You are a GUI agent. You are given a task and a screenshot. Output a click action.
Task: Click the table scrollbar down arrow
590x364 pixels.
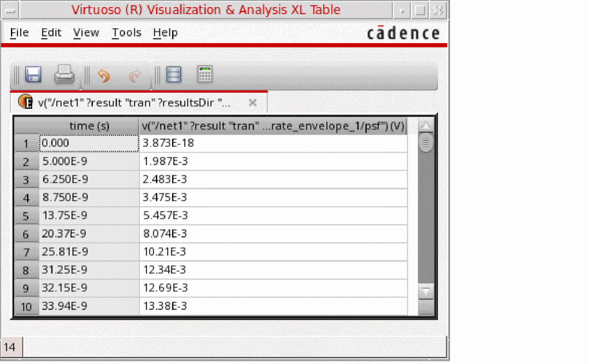(x=426, y=291)
